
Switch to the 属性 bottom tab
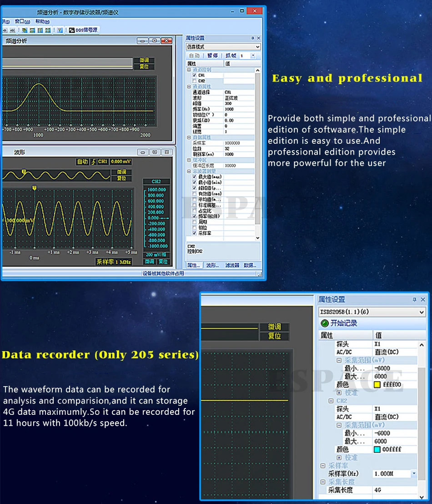point(194,265)
